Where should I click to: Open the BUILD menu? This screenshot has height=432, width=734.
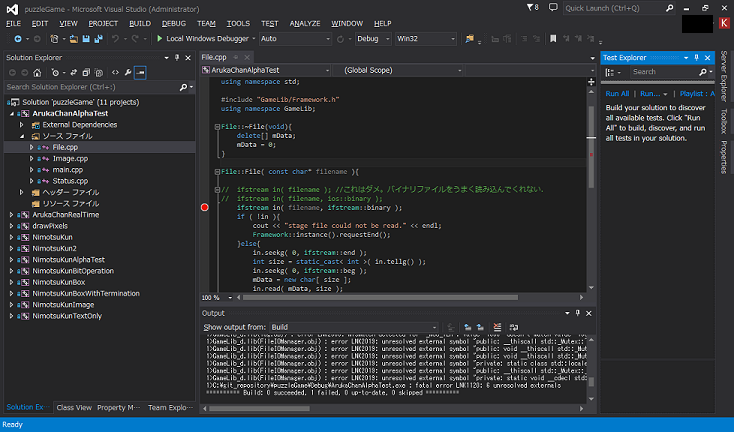(140, 23)
